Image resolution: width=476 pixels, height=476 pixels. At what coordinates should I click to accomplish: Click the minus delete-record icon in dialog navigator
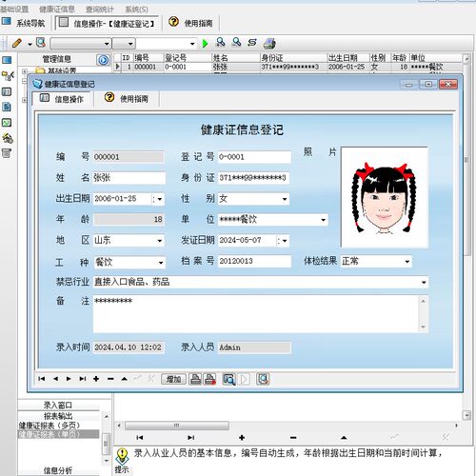click(110, 379)
